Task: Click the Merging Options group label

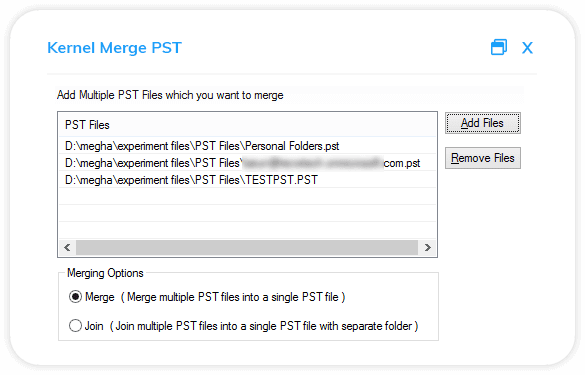Action: 105,273
